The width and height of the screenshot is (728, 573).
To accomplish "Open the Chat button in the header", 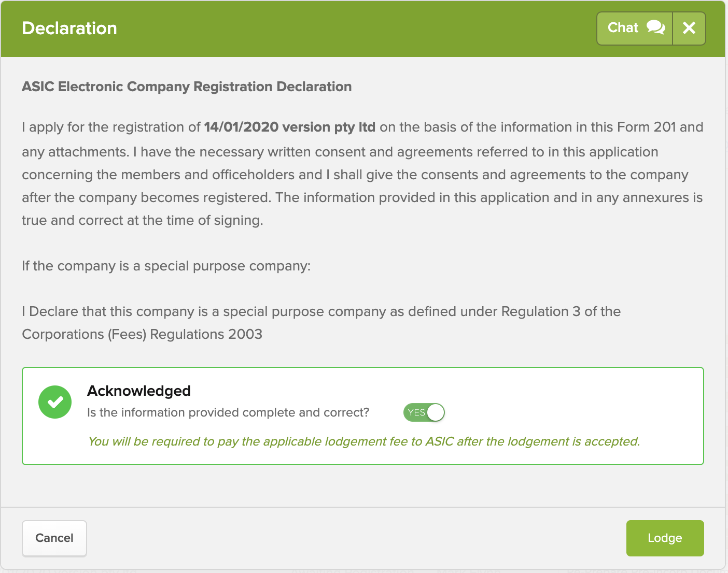I will point(635,28).
